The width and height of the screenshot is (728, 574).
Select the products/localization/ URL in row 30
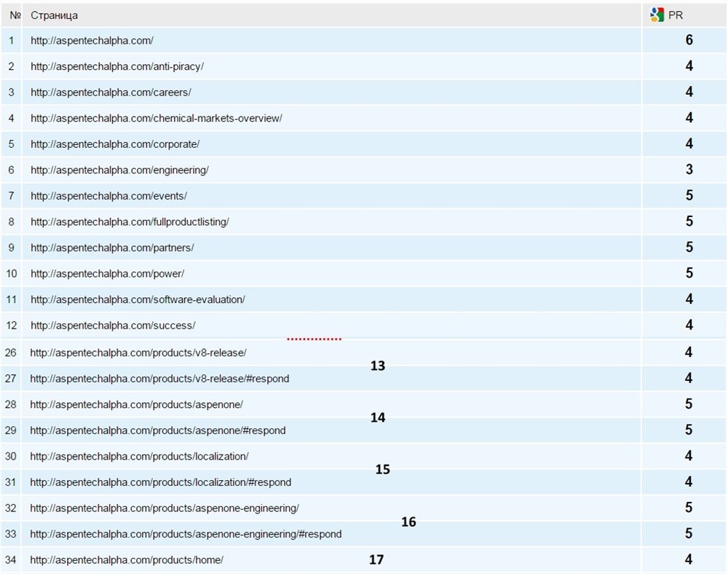[139, 457]
